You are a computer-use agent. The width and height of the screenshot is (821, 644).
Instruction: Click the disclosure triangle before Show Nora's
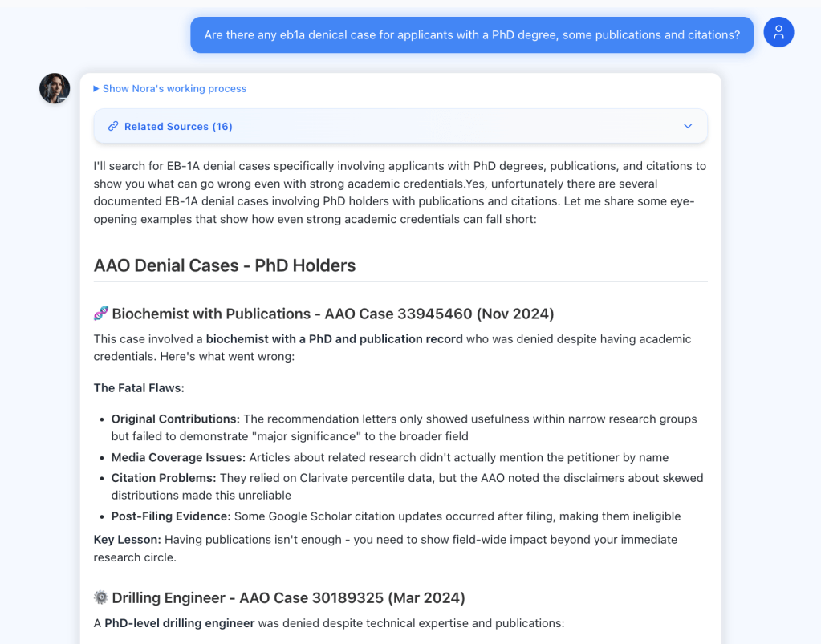[96, 89]
